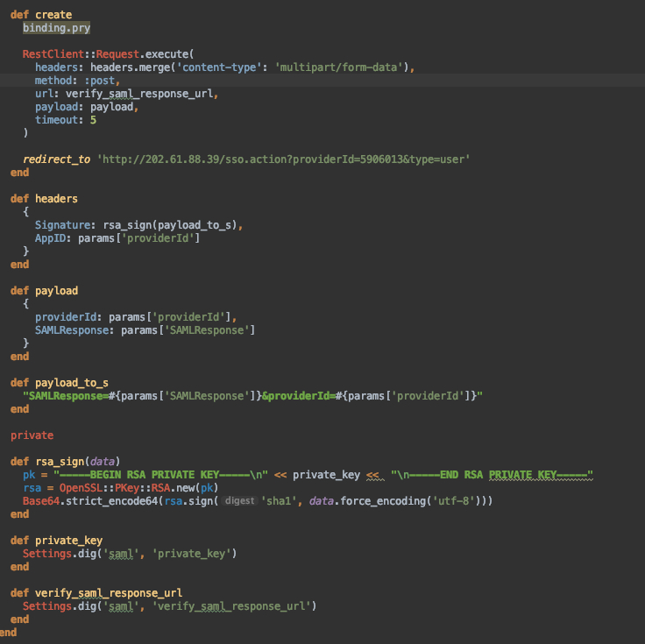The height and width of the screenshot is (644, 645).
Task: Click 'def create' method name
Action: pos(53,15)
